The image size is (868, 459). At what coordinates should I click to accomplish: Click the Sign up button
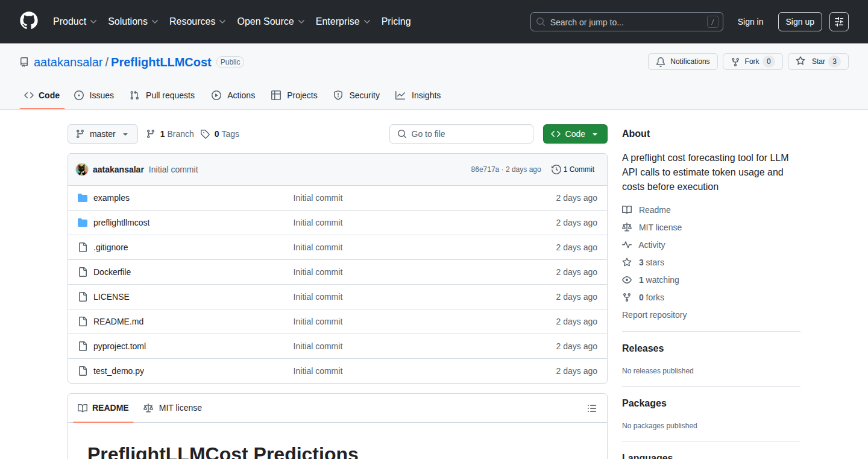pos(800,22)
